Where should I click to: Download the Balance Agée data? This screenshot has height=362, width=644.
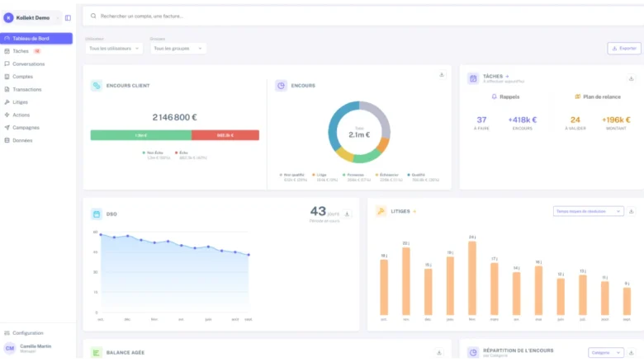(x=439, y=353)
